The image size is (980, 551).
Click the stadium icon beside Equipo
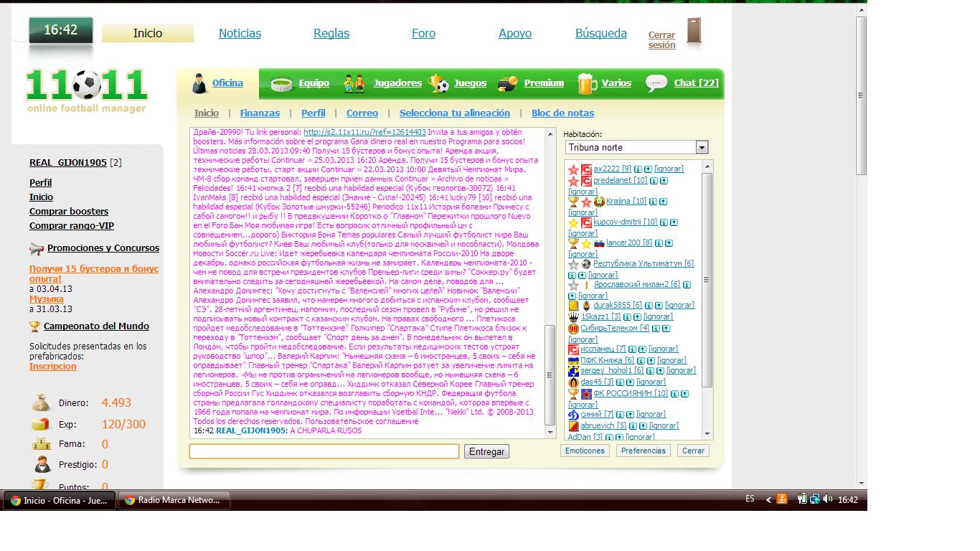click(x=282, y=84)
